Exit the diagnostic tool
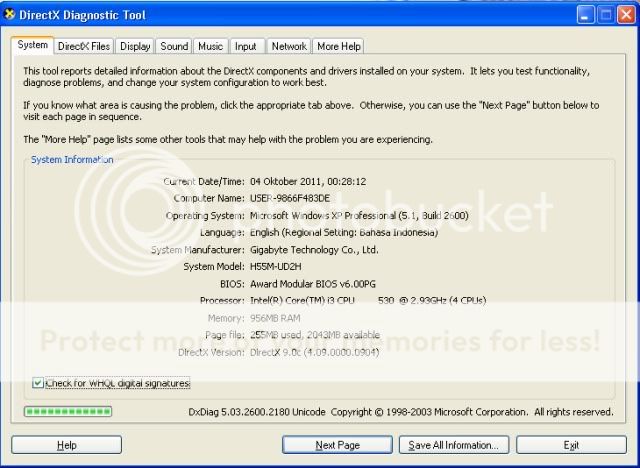 (x=571, y=445)
